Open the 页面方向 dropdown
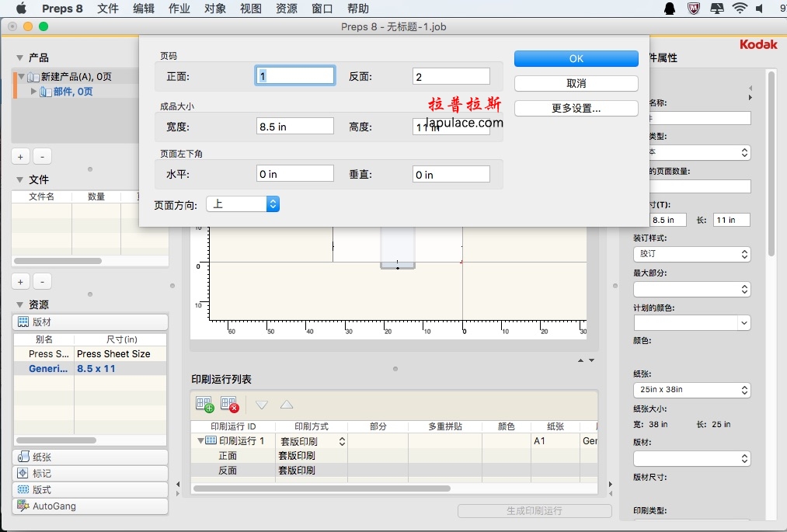This screenshot has height=532, width=787. 242,204
